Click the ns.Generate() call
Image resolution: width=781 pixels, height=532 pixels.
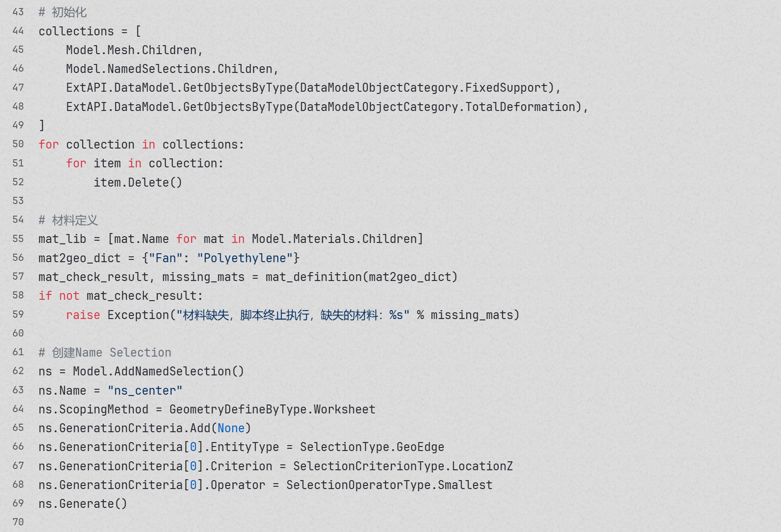(83, 504)
